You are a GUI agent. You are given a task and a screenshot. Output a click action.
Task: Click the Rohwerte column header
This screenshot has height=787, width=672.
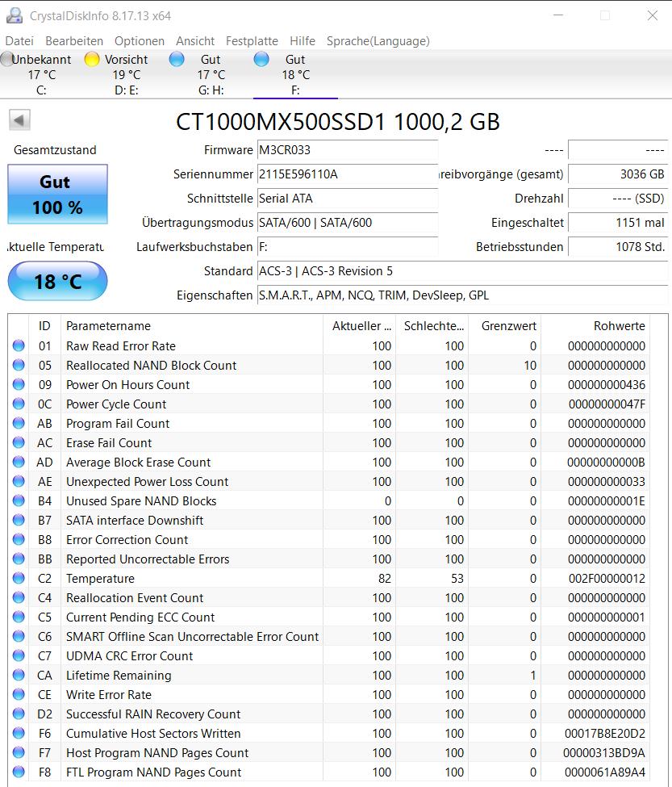[595, 326]
